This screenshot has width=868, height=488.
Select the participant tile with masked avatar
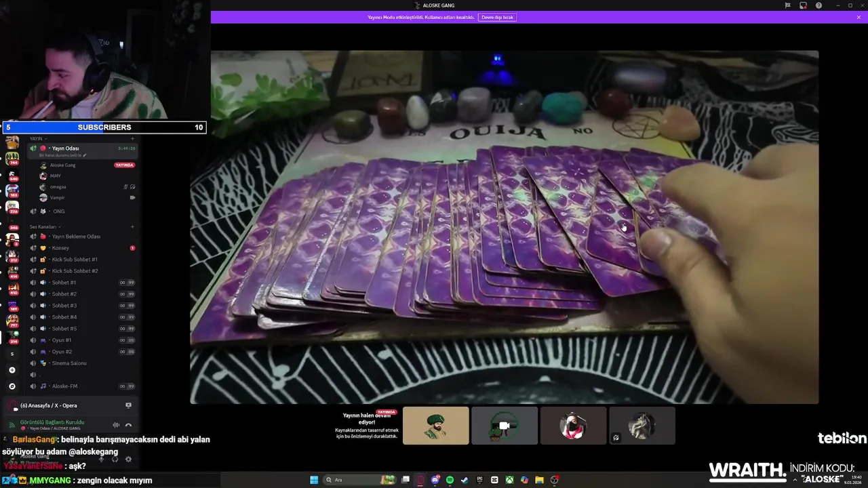click(x=573, y=426)
